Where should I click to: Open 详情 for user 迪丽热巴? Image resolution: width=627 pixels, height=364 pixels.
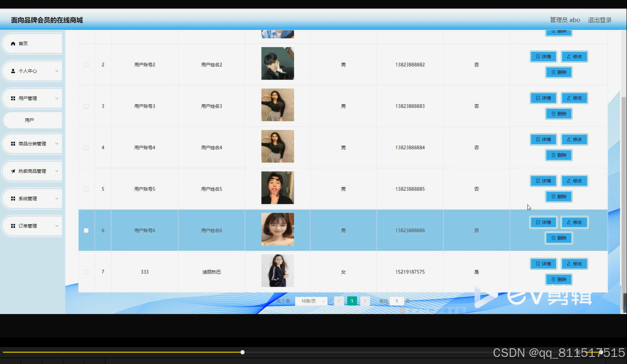(543, 264)
